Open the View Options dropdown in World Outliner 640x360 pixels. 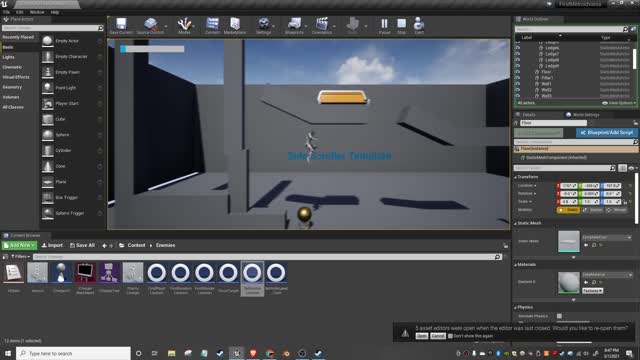619,103
